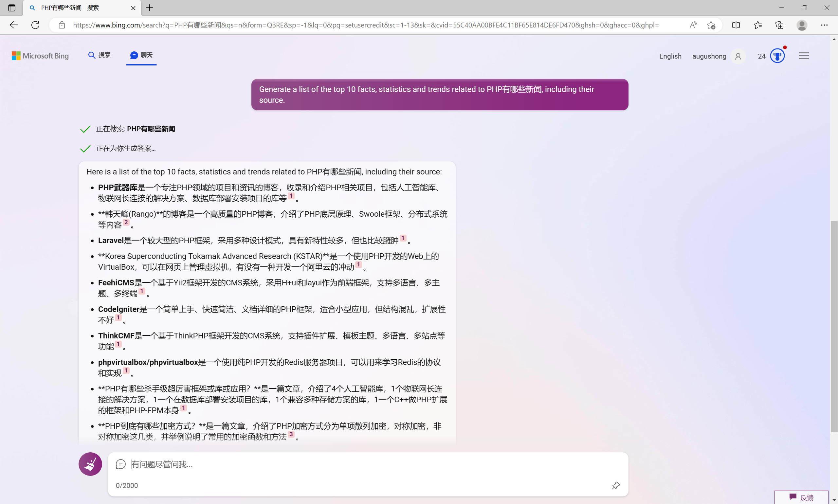
Task: Click the bold FeehiCMS text
Action: click(x=116, y=282)
